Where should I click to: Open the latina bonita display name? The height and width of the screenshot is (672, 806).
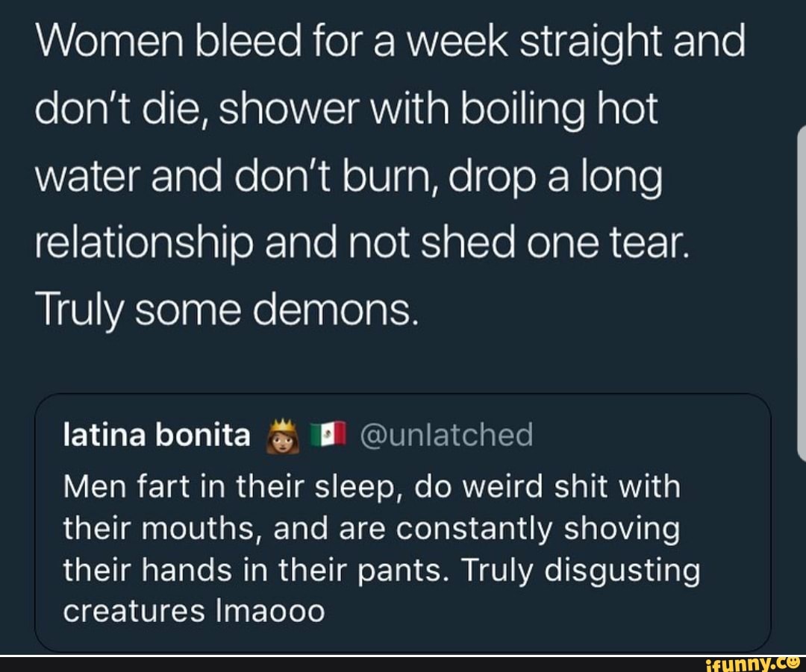[157, 434]
